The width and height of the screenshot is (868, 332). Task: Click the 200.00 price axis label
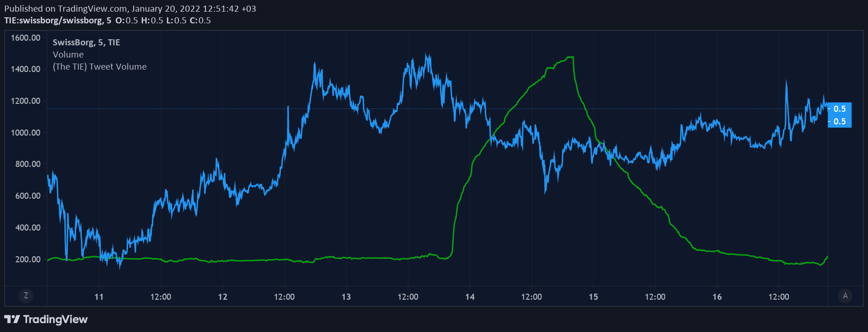(28, 260)
